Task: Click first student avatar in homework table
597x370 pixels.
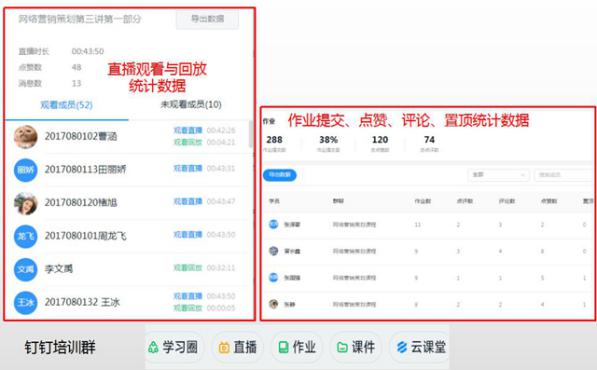Action: tap(273, 224)
